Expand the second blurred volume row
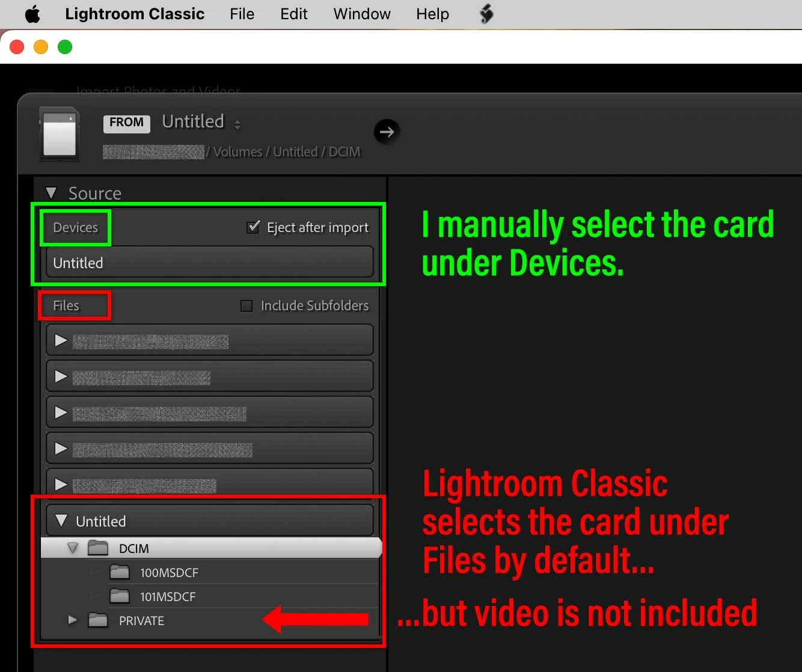This screenshot has width=802, height=672. [x=61, y=377]
